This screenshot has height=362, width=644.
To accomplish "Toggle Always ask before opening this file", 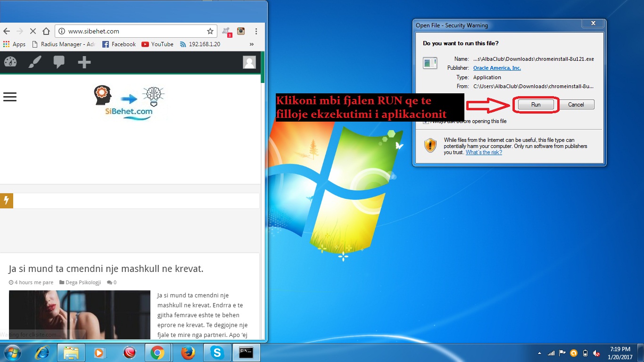I will pyautogui.click(x=426, y=121).
